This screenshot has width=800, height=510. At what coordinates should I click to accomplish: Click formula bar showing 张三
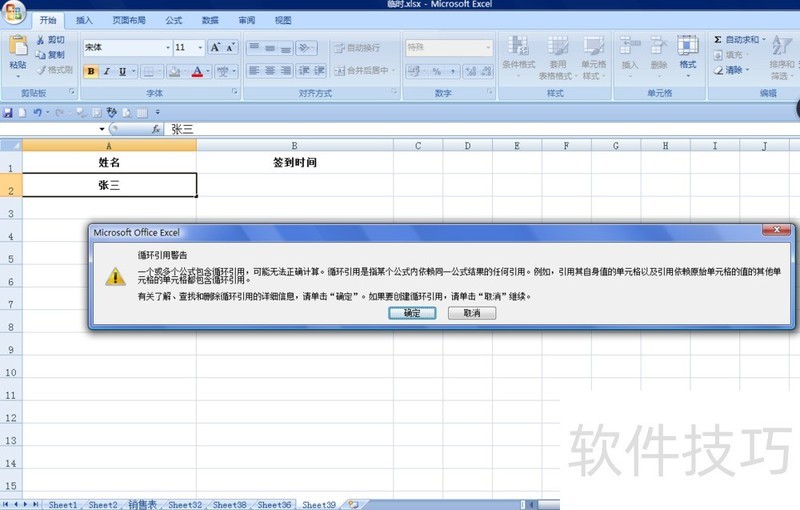tap(482, 130)
